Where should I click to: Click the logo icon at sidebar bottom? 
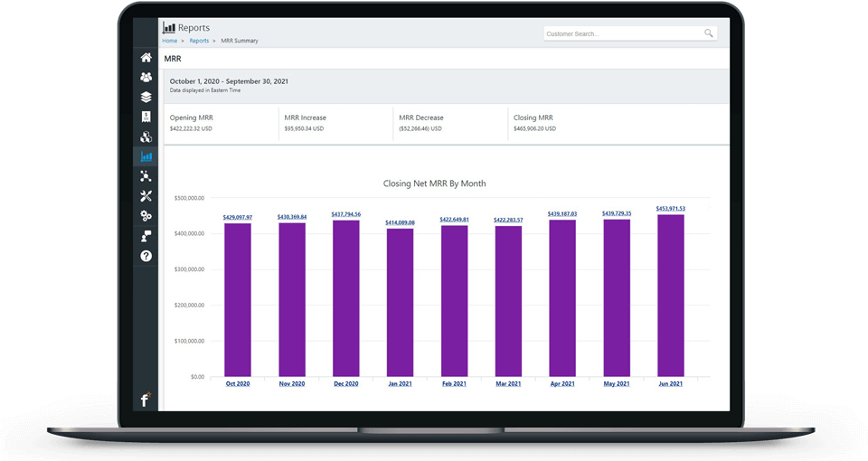pos(145,400)
